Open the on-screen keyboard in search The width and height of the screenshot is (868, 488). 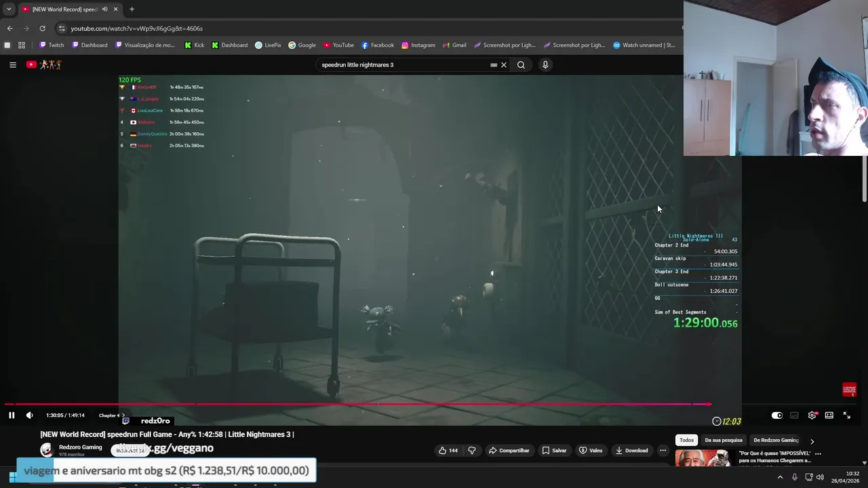[494, 65]
